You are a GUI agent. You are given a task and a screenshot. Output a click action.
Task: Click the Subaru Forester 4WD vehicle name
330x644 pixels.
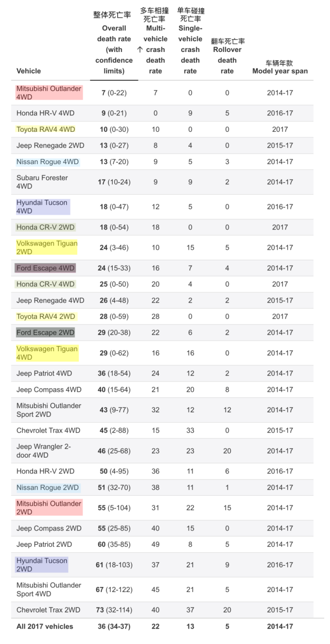[x=42, y=182]
